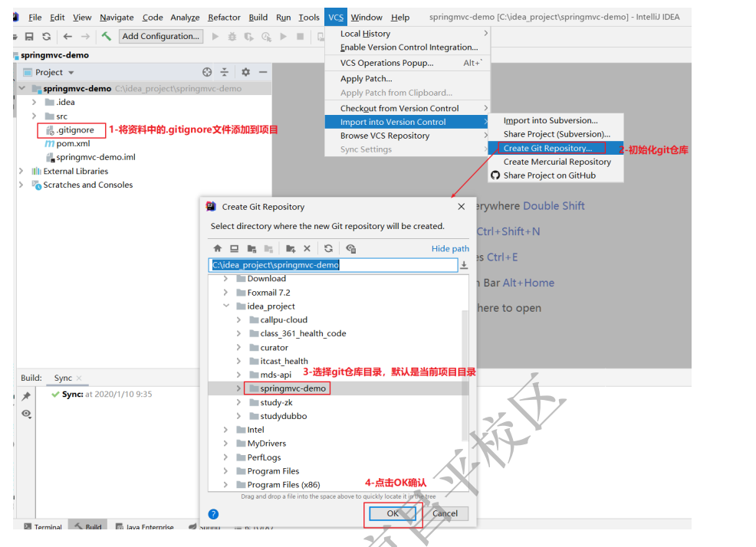Click the directory path input field
Viewport: 756px width, 547px height.
pos(334,265)
